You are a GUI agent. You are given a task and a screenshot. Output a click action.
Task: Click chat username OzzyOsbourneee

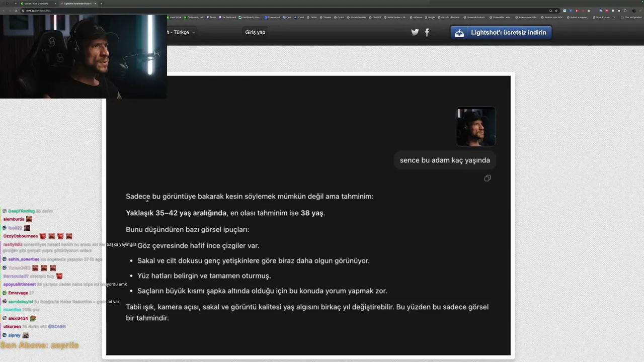tap(21, 236)
